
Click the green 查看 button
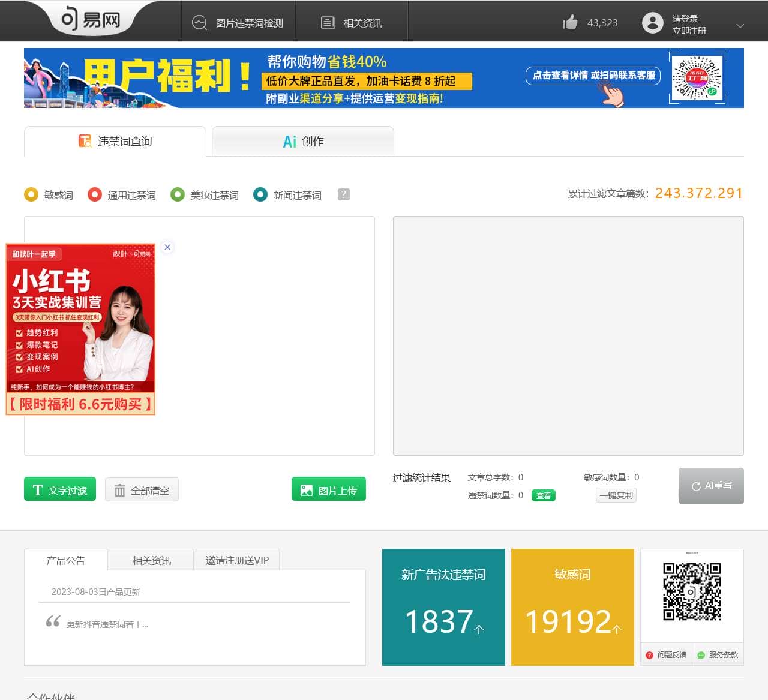tap(543, 495)
